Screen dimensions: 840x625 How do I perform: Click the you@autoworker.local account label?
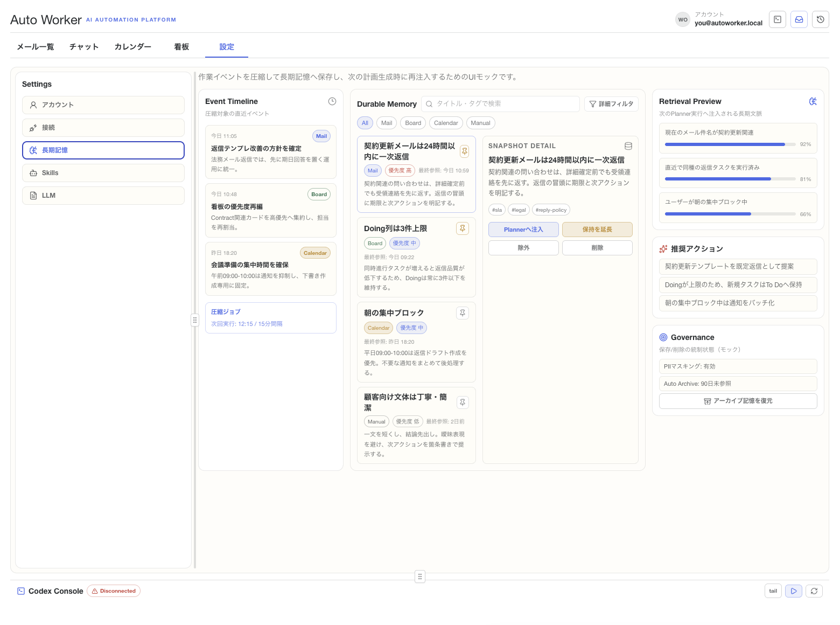coord(728,23)
